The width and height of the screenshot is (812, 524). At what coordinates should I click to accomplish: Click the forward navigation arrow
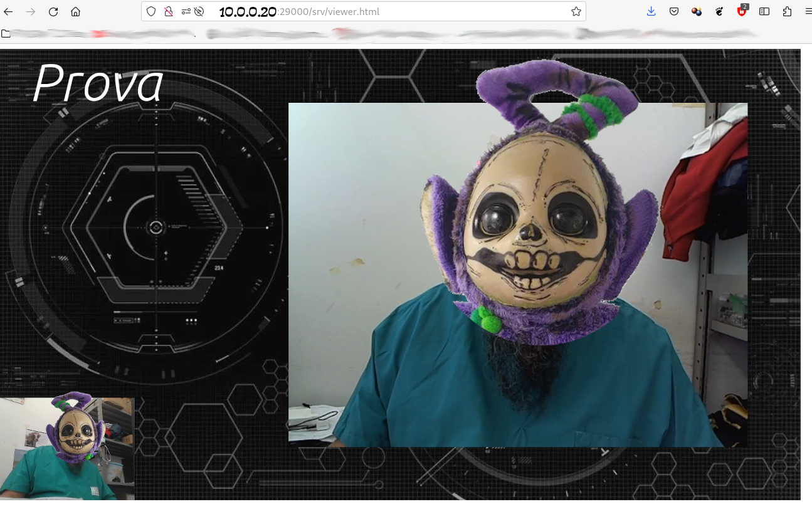point(31,11)
